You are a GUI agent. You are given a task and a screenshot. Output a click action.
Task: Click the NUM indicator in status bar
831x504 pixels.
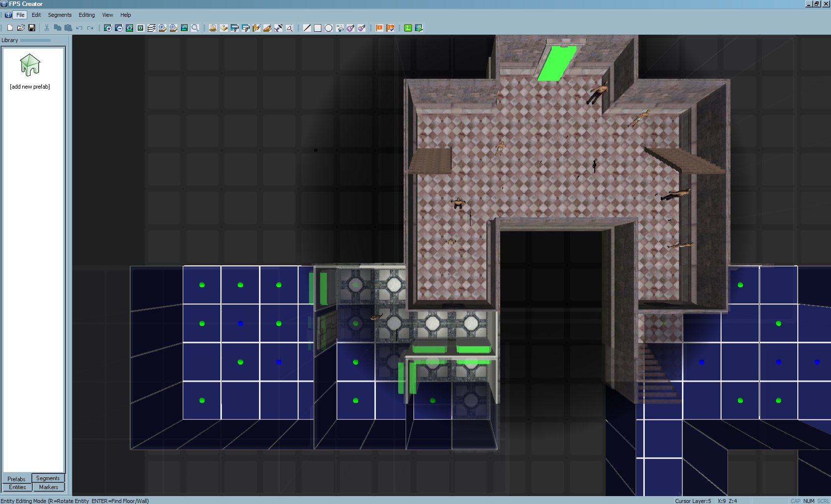809,501
